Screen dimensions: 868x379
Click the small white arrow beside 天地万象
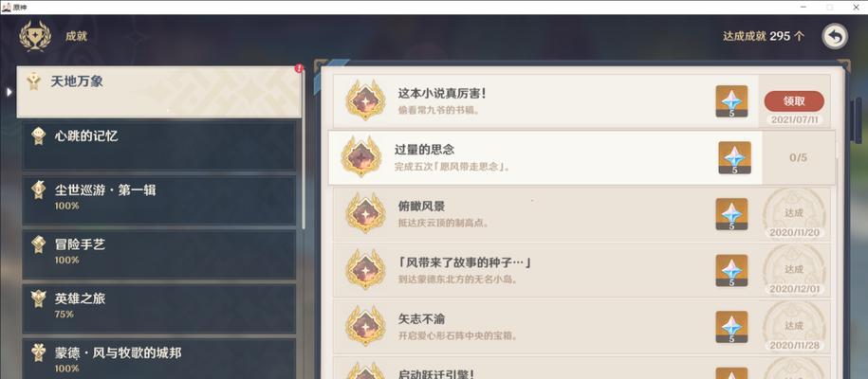9,91
